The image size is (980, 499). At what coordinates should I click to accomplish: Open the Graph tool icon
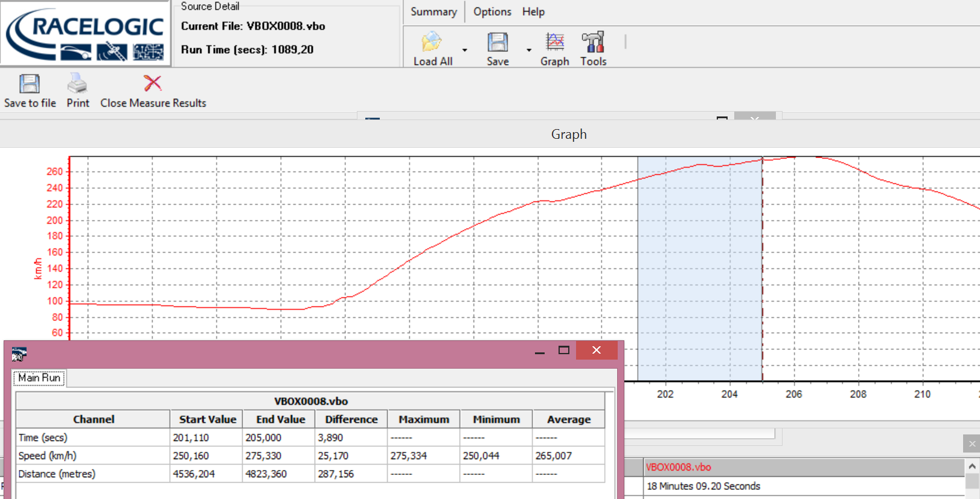(554, 43)
